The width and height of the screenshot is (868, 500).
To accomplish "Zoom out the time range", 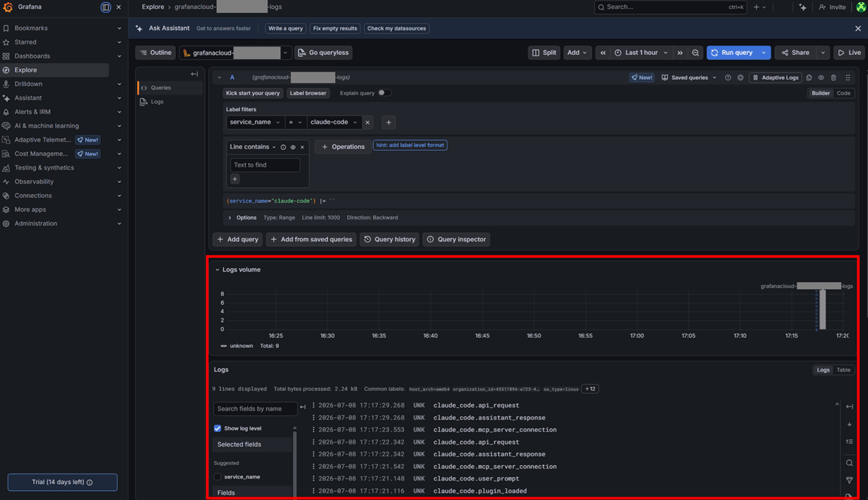I will pyautogui.click(x=695, y=53).
